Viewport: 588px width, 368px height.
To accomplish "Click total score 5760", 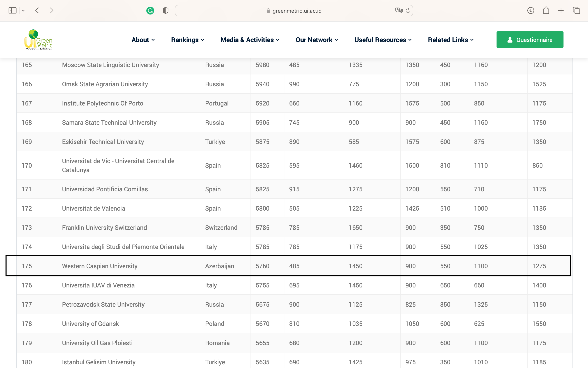I will (262, 266).
